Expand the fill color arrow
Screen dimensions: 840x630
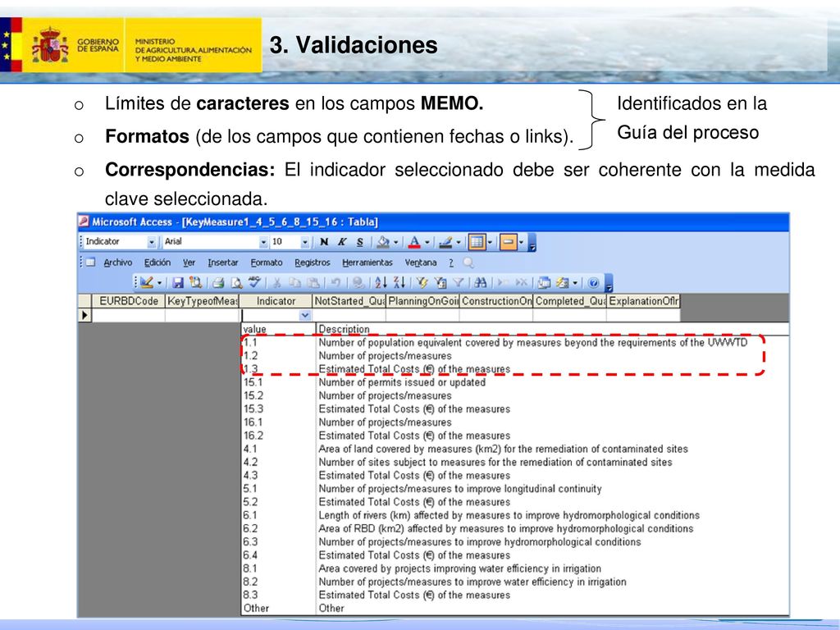click(396, 242)
